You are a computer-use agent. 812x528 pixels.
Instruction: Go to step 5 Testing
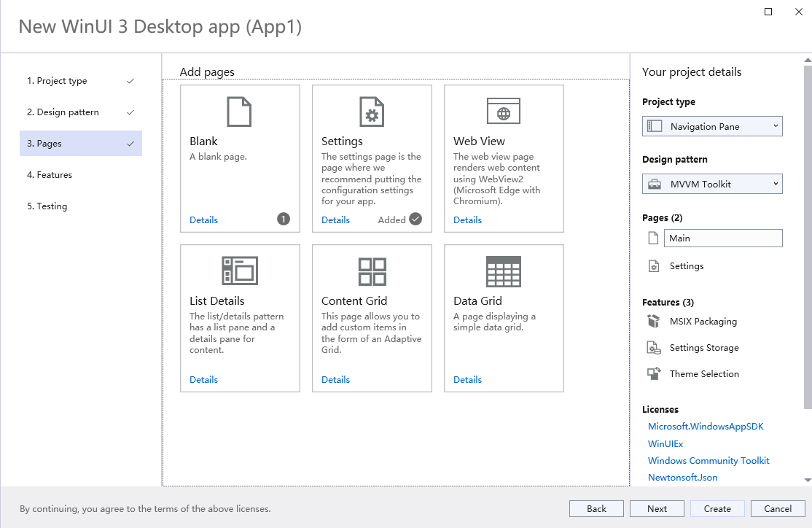point(81,206)
